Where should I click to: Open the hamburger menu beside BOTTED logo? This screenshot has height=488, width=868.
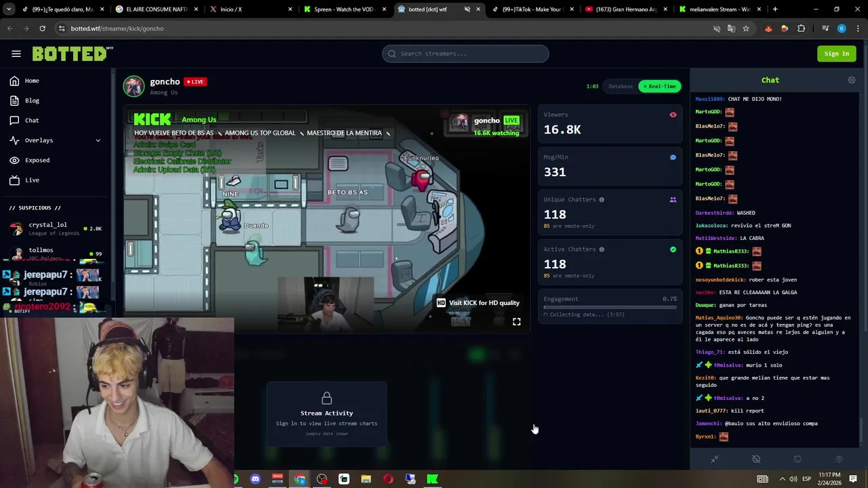16,54
